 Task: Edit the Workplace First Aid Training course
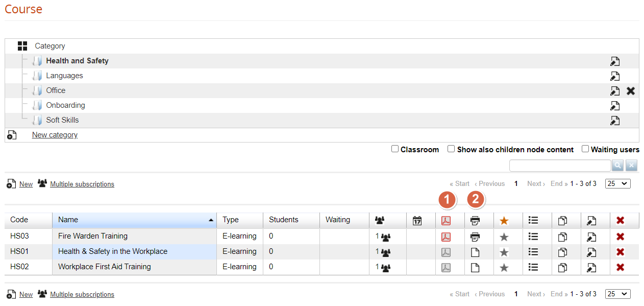[x=591, y=267]
